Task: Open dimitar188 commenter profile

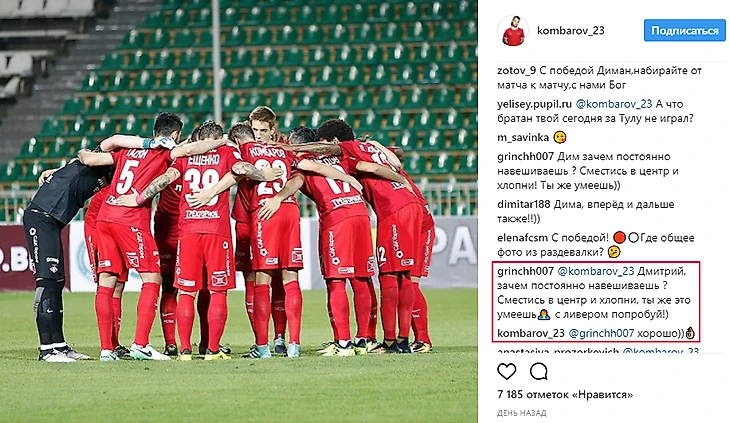Action: click(523, 204)
